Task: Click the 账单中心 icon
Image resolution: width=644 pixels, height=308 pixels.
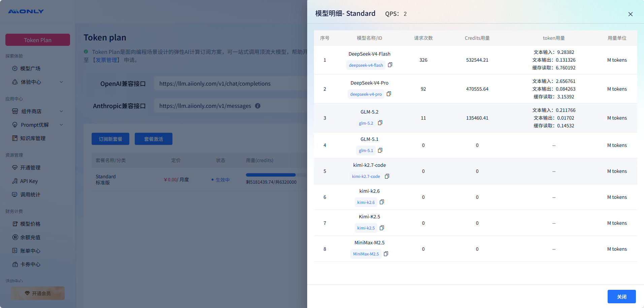Action: tap(15, 251)
